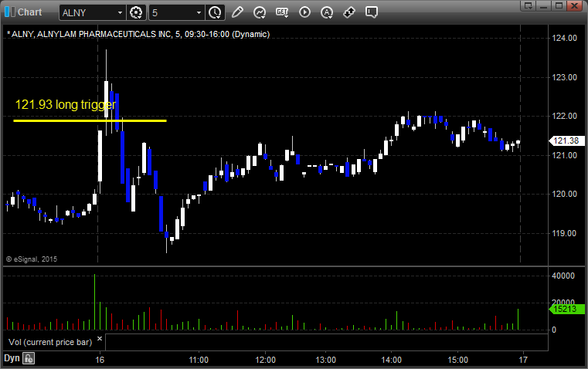Screen dimensions: 588x369
Task: Open the time template clock menu
Action: click(216, 12)
